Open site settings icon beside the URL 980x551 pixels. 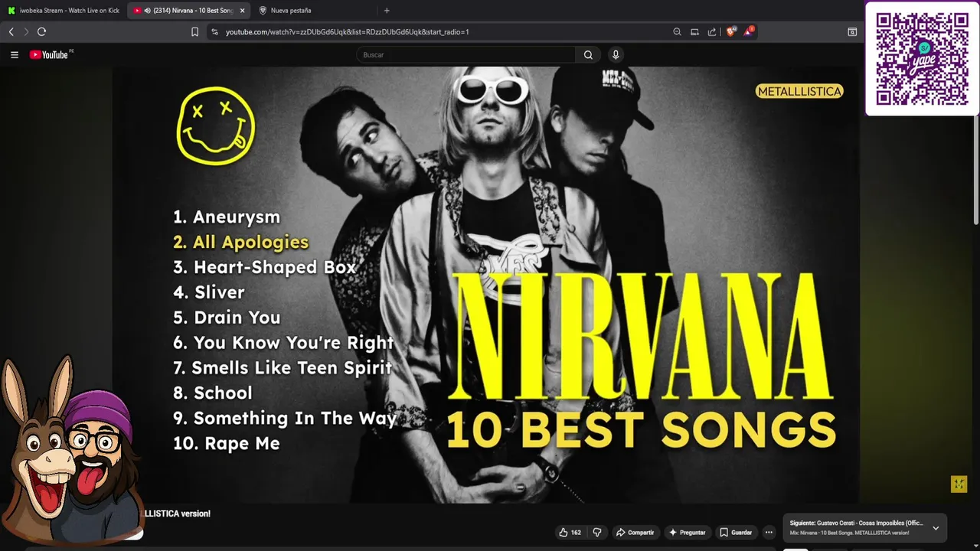(214, 32)
